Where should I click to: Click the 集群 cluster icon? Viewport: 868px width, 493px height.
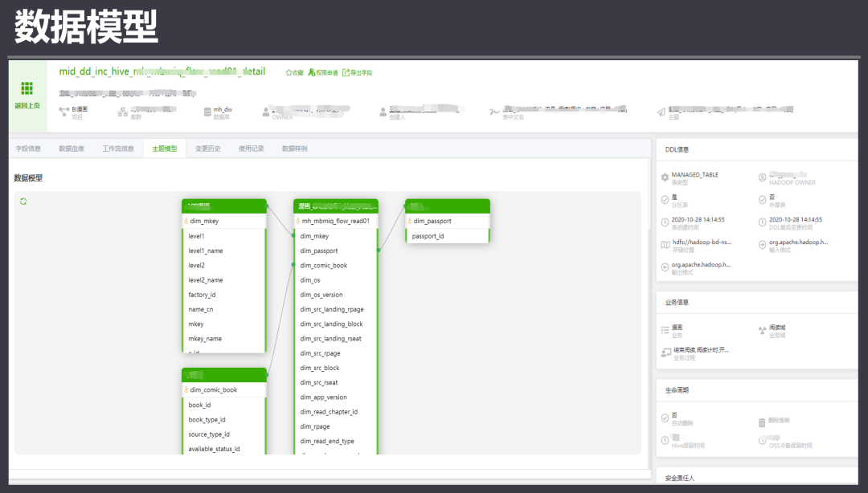click(x=123, y=112)
